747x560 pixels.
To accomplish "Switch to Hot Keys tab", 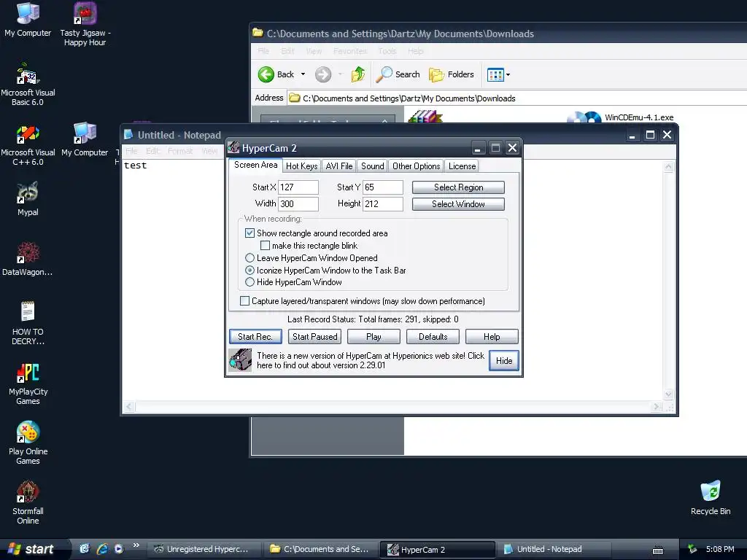I will point(301,166).
